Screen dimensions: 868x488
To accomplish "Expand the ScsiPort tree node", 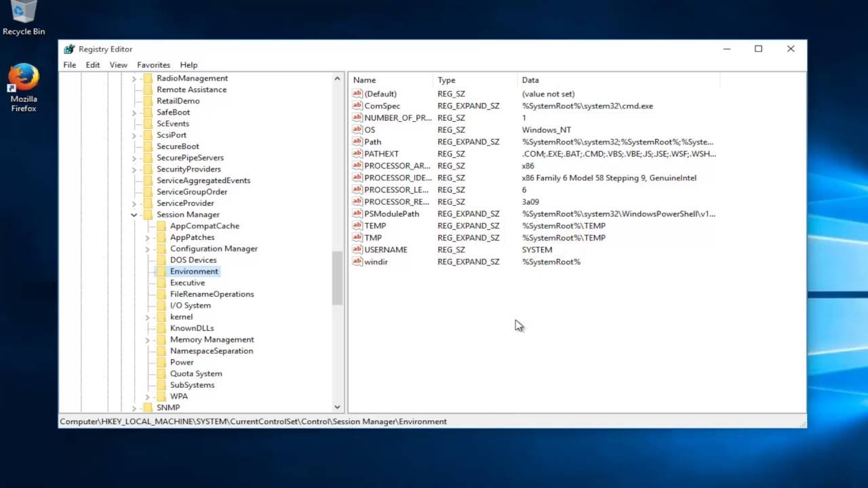I will coord(134,135).
